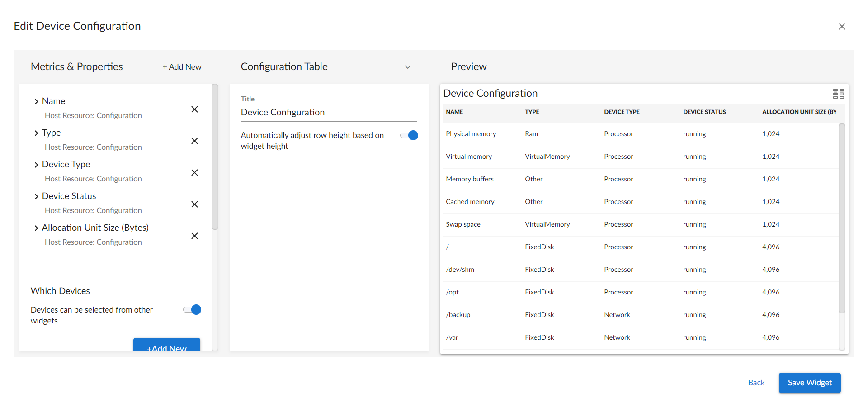Image resolution: width=868 pixels, height=408 pixels.
Task: Open the Configuration Table dropdown
Action: click(407, 67)
